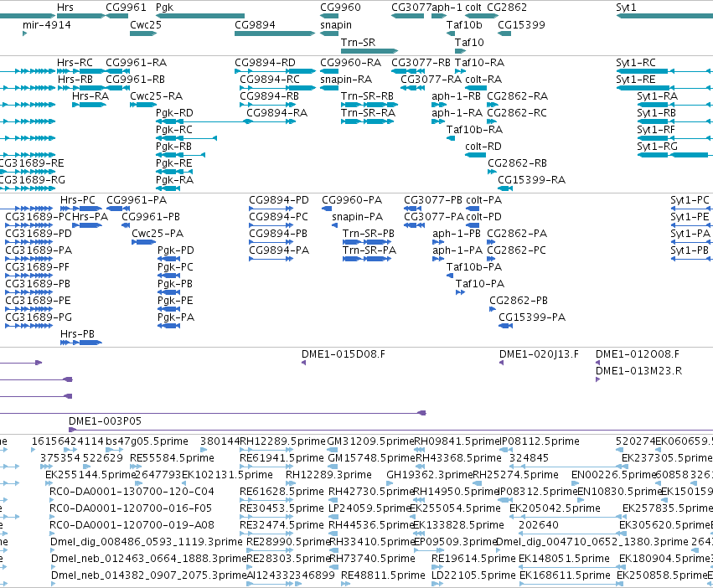The height and width of the screenshot is (588, 713).
Task: Click transcript CG2862-RA
Action: coord(517,96)
